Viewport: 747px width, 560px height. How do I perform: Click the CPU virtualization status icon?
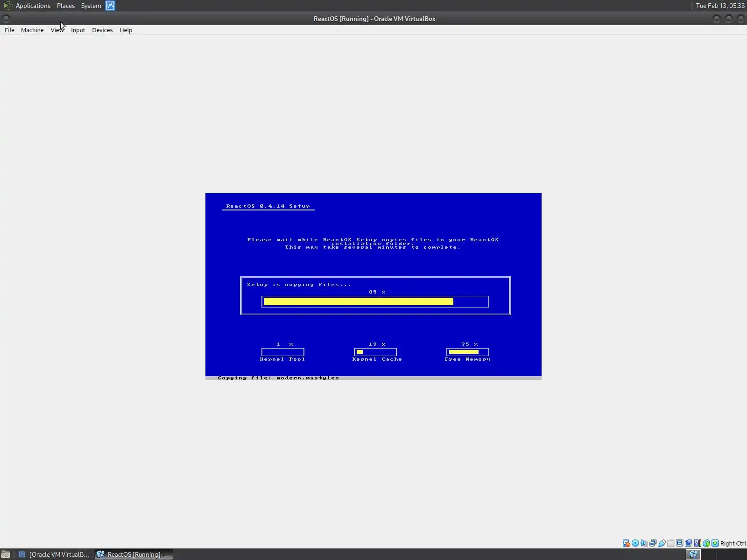[x=698, y=543]
